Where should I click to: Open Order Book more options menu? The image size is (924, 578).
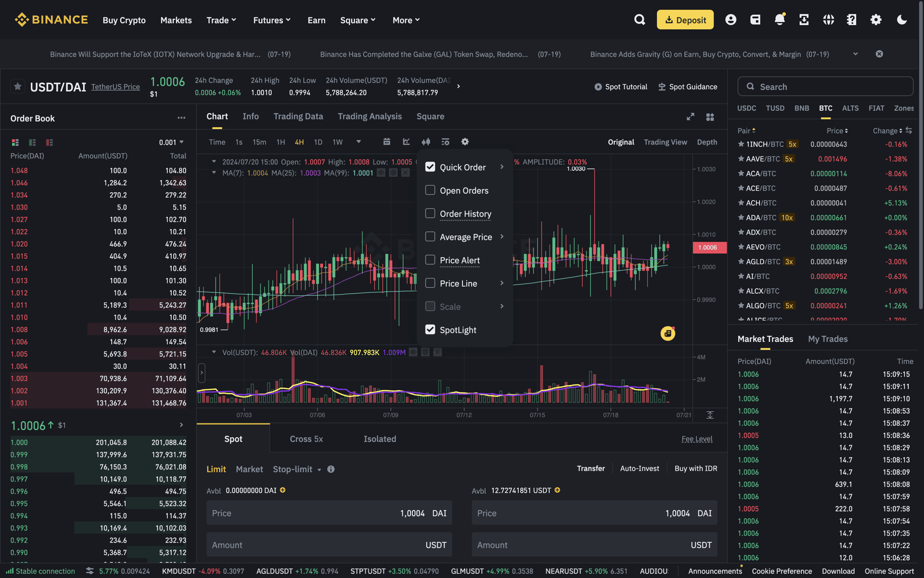(x=181, y=118)
